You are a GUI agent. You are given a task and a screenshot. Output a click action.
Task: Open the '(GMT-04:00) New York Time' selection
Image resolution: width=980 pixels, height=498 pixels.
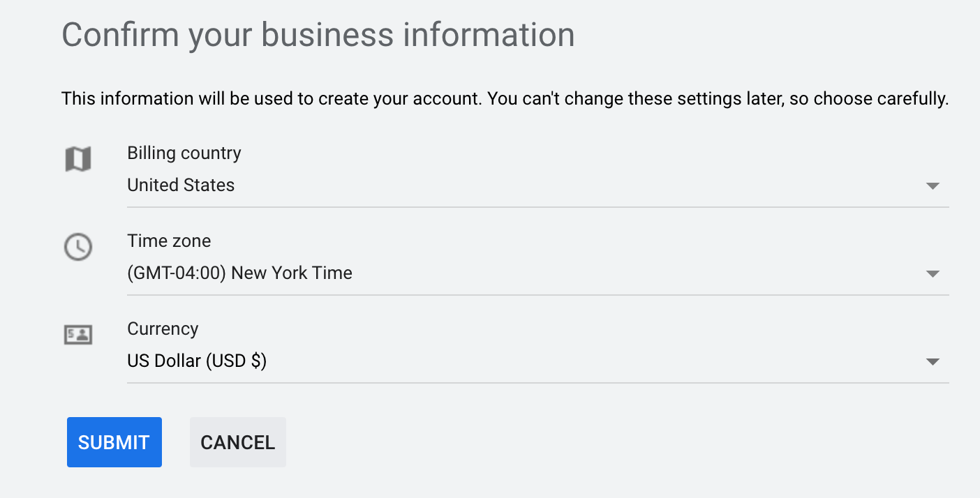point(239,273)
